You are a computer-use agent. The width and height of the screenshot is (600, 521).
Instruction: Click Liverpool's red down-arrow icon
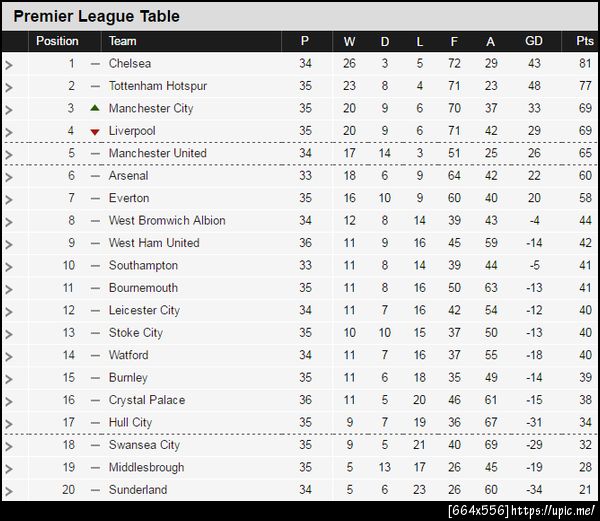coord(95,131)
